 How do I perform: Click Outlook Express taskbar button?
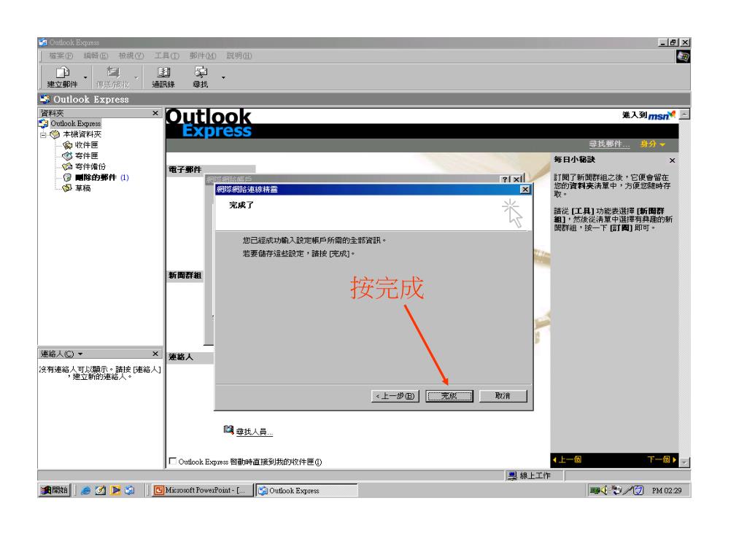[x=306, y=490]
